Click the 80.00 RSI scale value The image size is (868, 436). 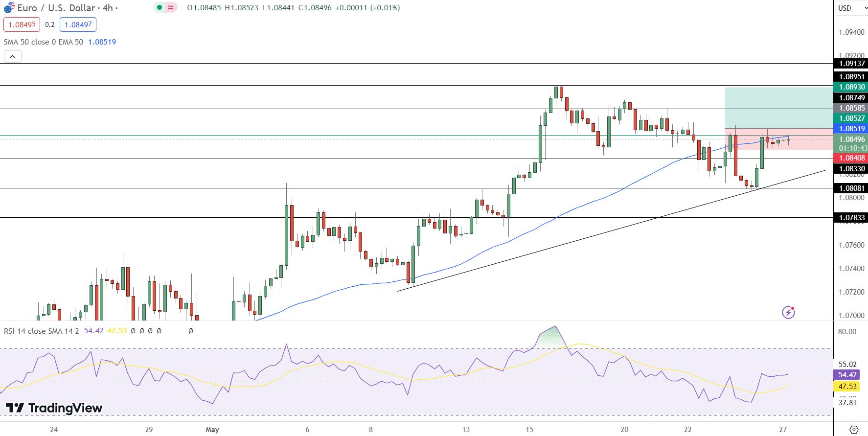point(847,332)
